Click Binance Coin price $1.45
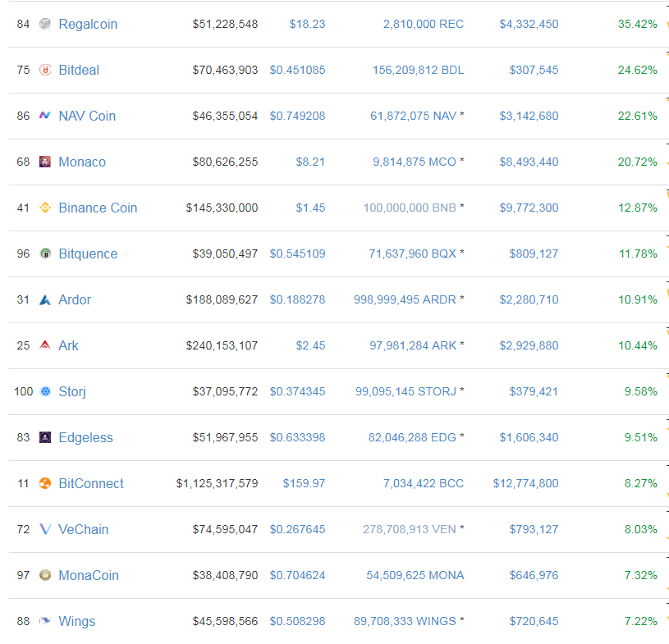Screen dimensions: 669x644 click(x=310, y=208)
